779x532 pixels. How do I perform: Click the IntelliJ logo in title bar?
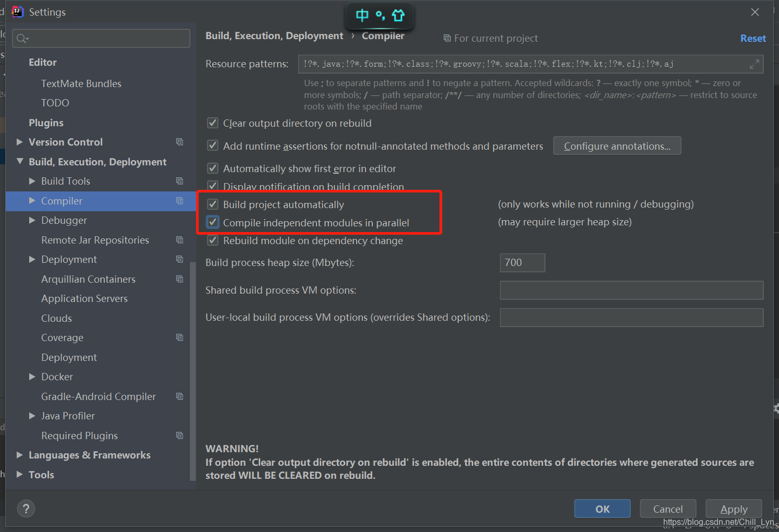[x=18, y=11]
